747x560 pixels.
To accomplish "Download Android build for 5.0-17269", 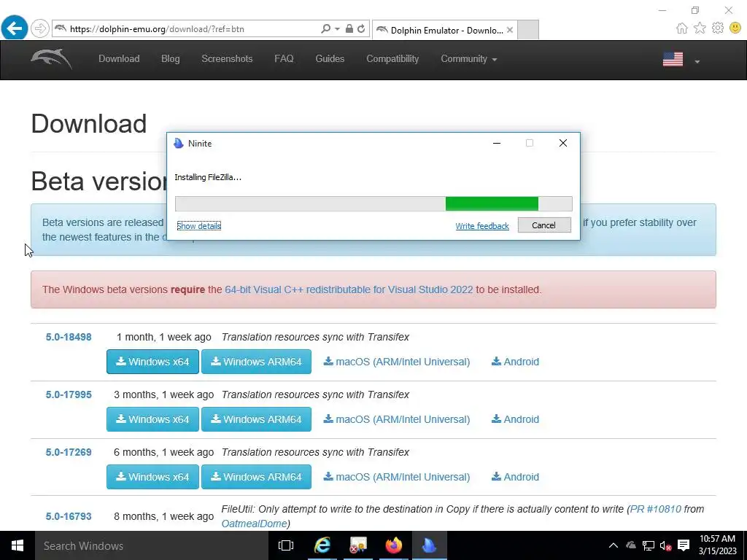I will pos(516,477).
